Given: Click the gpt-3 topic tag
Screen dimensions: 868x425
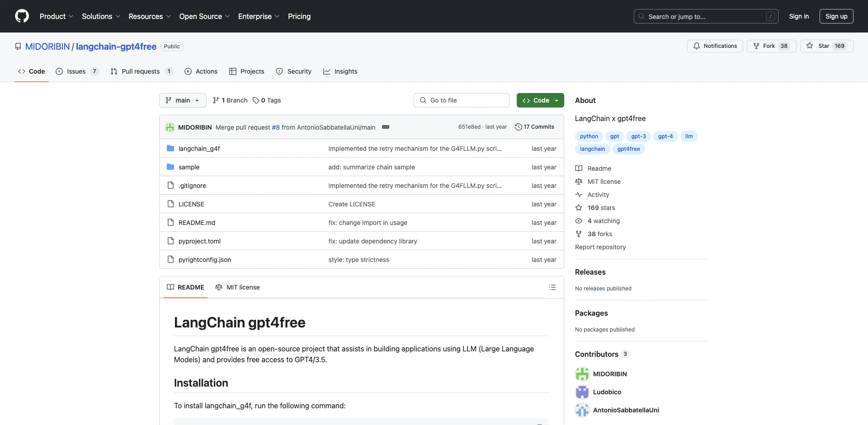Looking at the screenshot, I should (638, 136).
